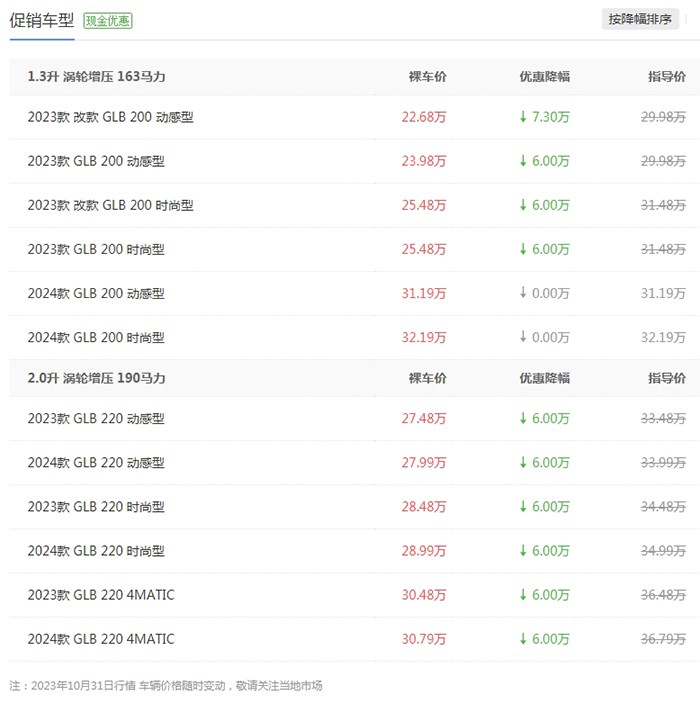Click the 22.68万 bare car price
The image size is (700, 704).
click(x=424, y=117)
